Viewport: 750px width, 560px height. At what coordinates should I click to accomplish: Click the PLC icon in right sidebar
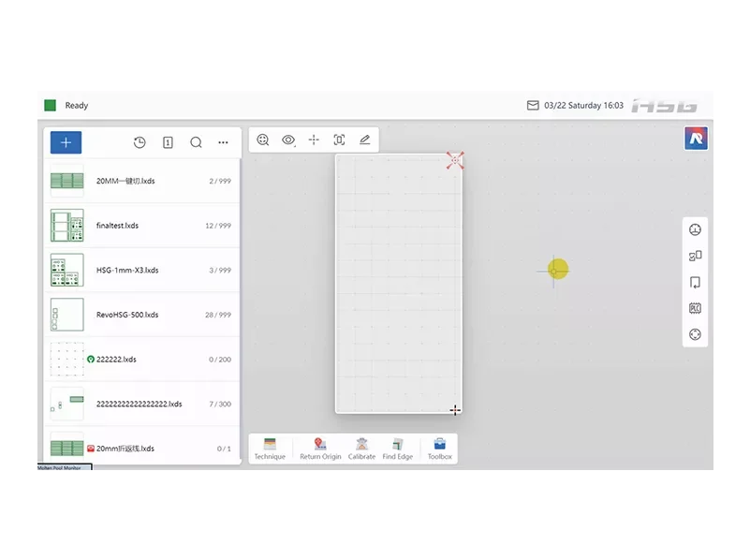pos(695,308)
